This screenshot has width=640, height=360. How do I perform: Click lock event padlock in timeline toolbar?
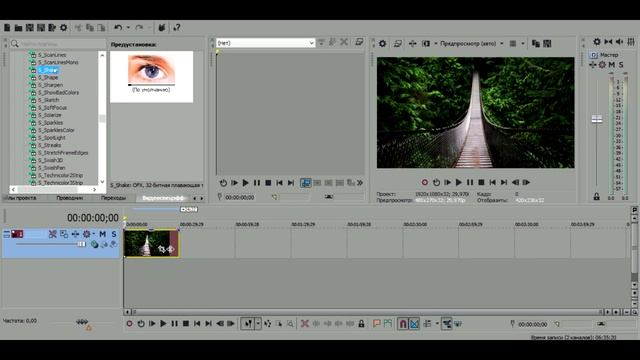(x=361, y=324)
